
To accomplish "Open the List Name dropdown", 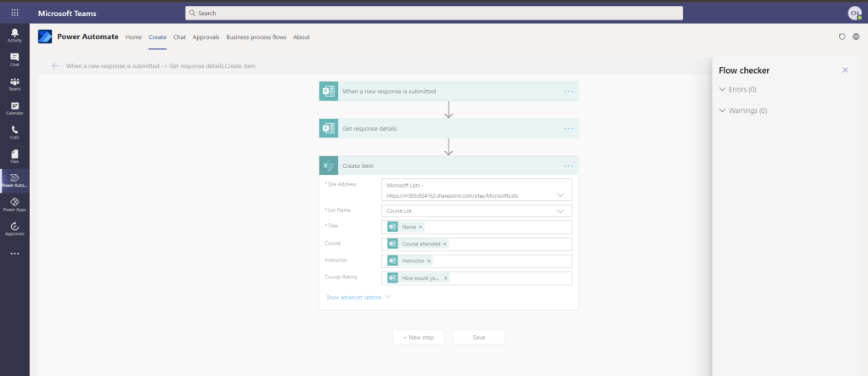I will click(560, 210).
